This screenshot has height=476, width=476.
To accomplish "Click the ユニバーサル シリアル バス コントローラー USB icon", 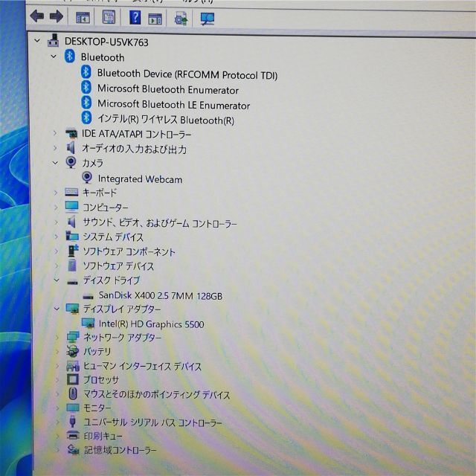I will click(72, 422).
